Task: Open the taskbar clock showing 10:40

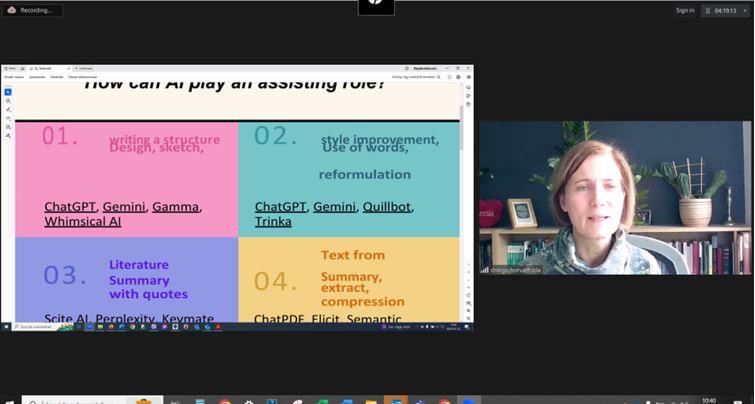Action: click(708, 400)
